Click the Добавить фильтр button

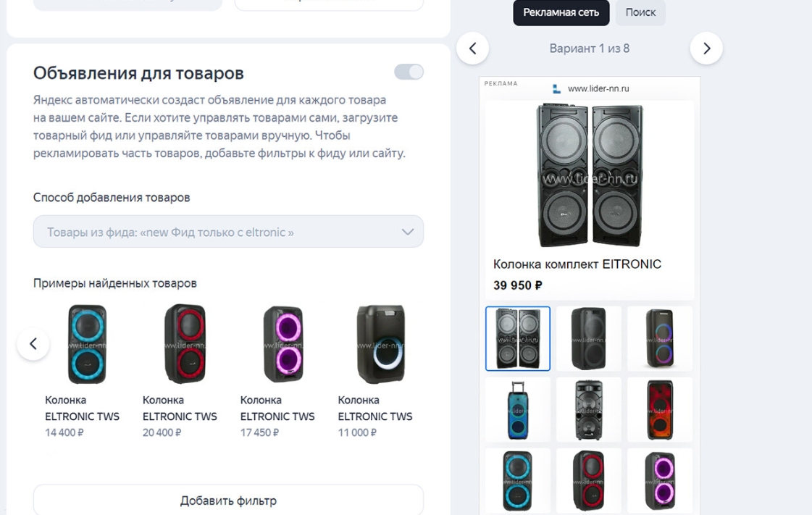[x=228, y=501]
